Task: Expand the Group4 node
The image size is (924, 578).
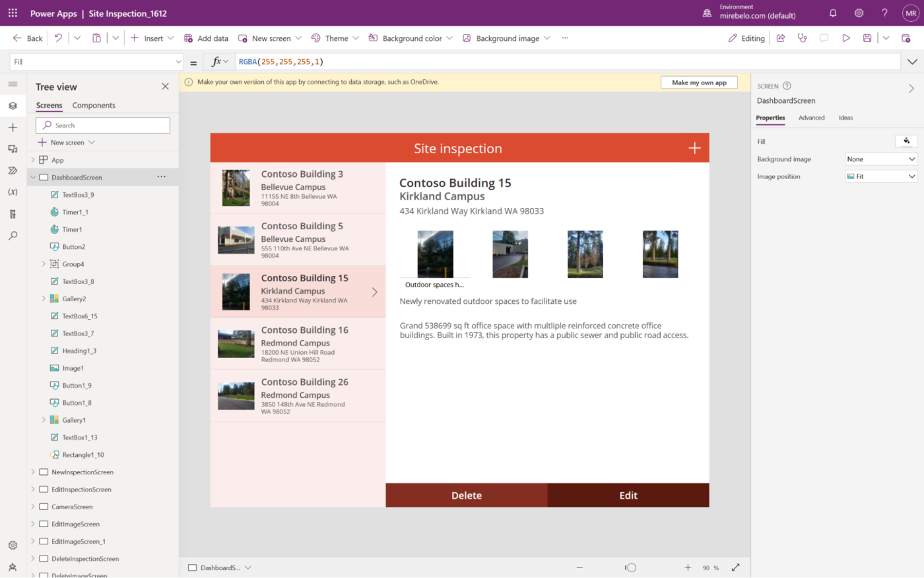Action: (44, 264)
